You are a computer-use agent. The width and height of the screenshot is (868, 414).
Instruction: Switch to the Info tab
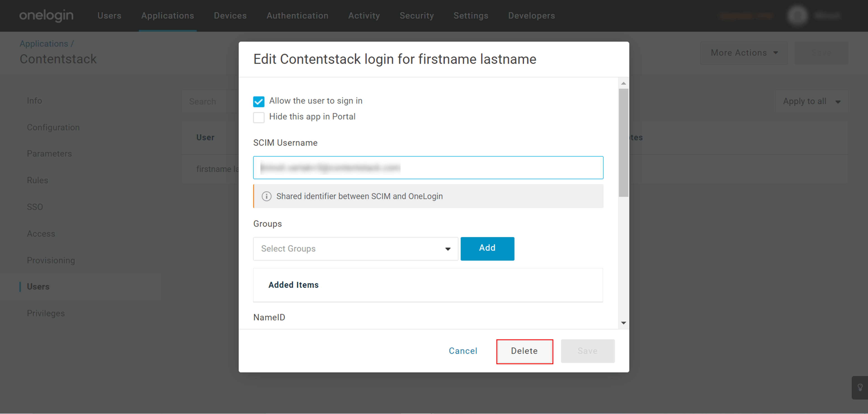34,100
